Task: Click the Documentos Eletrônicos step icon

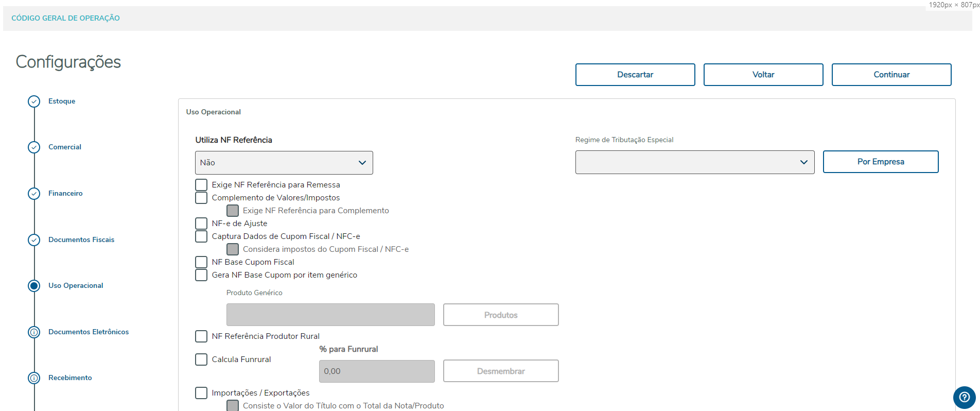Action: [34, 332]
